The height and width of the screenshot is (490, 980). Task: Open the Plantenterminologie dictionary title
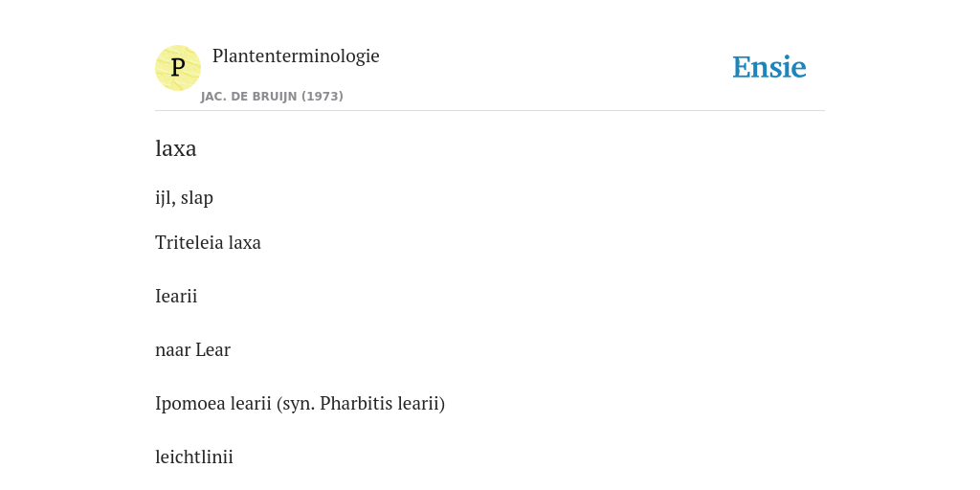coord(296,56)
